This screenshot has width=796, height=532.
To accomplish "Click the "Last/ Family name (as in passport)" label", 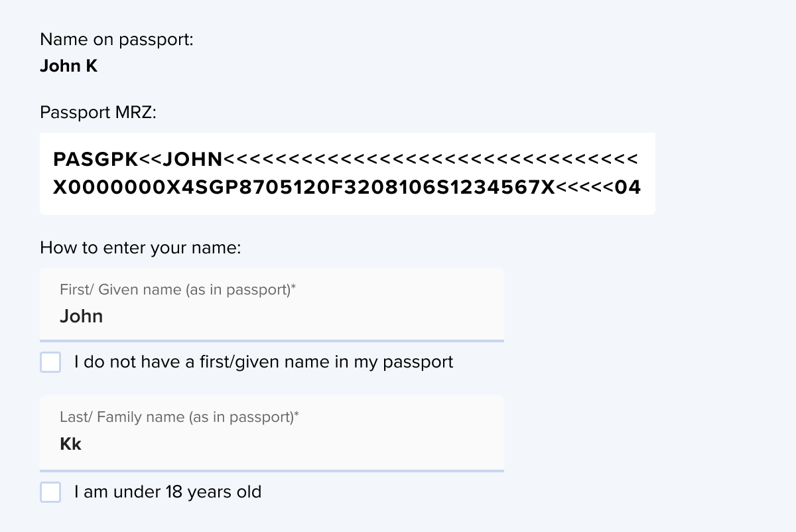I will point(179,417).
